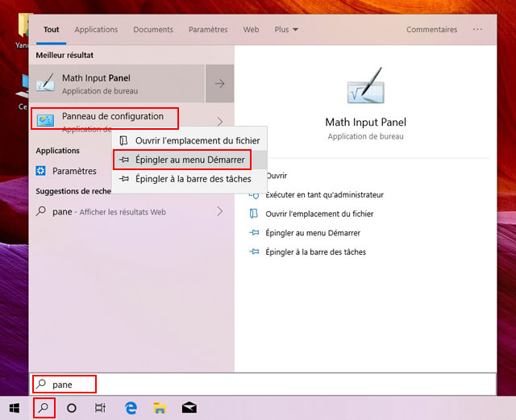
Task: Click magnifier icon inside the search box
Action: (x=41, y=384)
